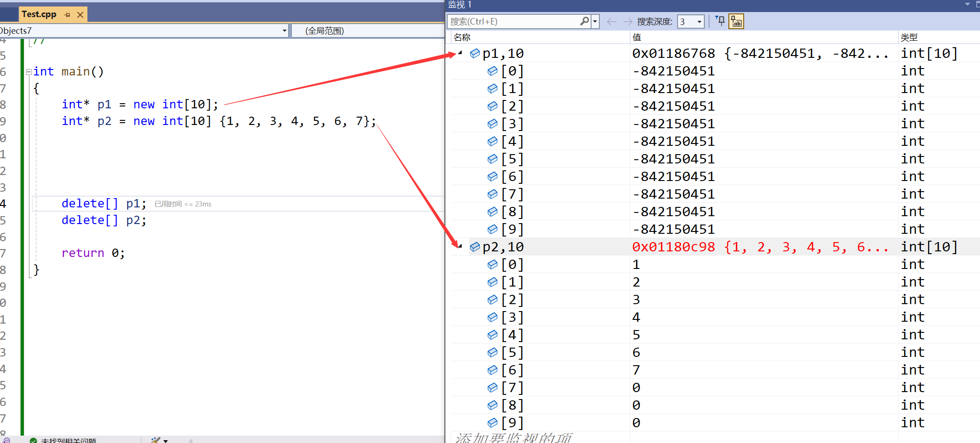This screenshot has width=980, height=443.
Task: Click the int* p1 = new int[10]; line
Action: point(140,105)
